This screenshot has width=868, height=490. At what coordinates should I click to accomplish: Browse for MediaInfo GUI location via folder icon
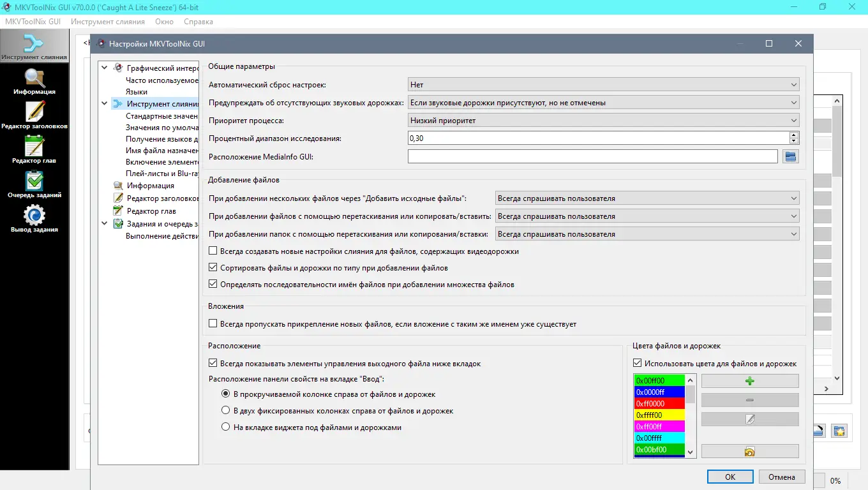click(790, 156)
